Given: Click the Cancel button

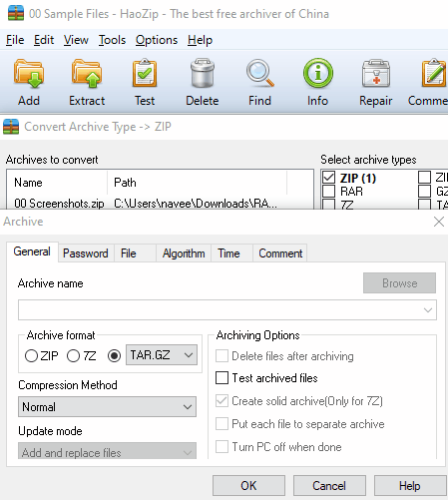Looking at the screenshot, I should pos(329,486).
